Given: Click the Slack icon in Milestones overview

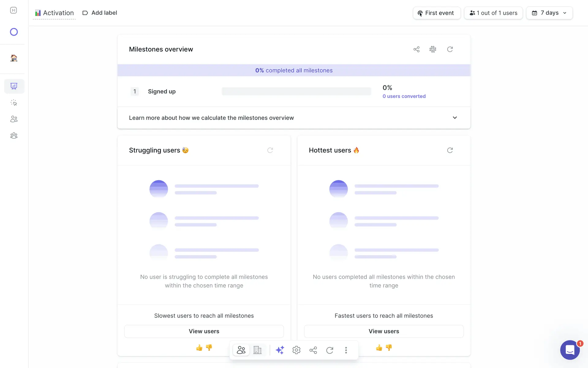Looking at the screenshot, I should pos(433,49).
